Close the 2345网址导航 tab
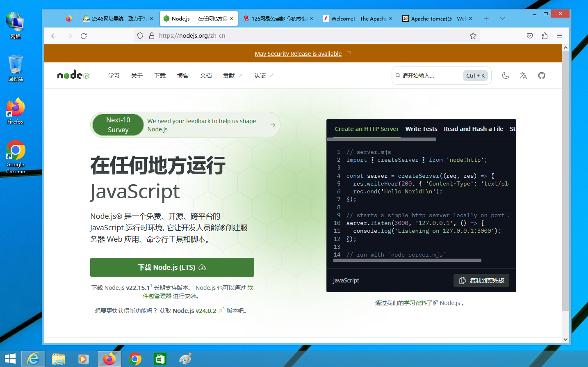 click(x=152, y=18)
